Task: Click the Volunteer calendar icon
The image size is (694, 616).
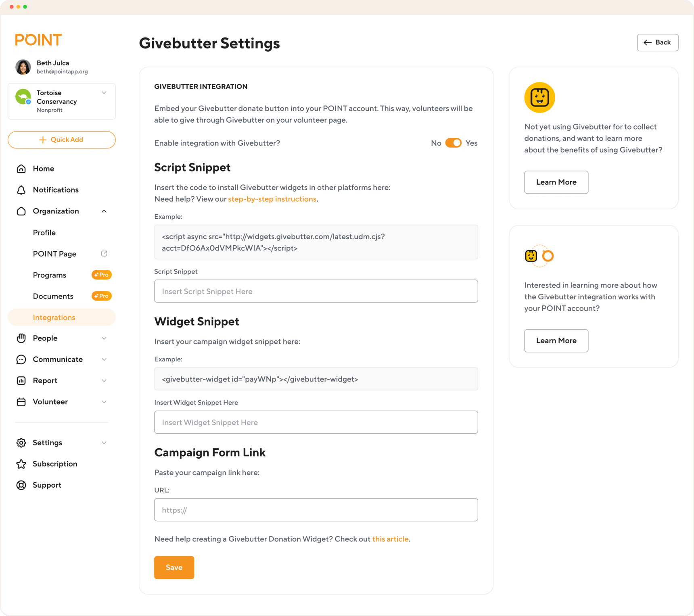Action: click(x=21, y=401)
